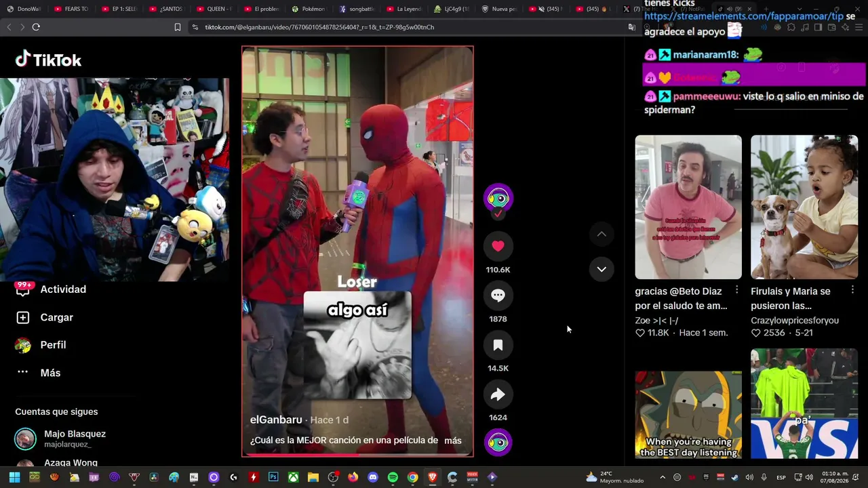The image size is (868, 488).
Task: Seek on the video progress bar
Action: [x=357, y=455]
